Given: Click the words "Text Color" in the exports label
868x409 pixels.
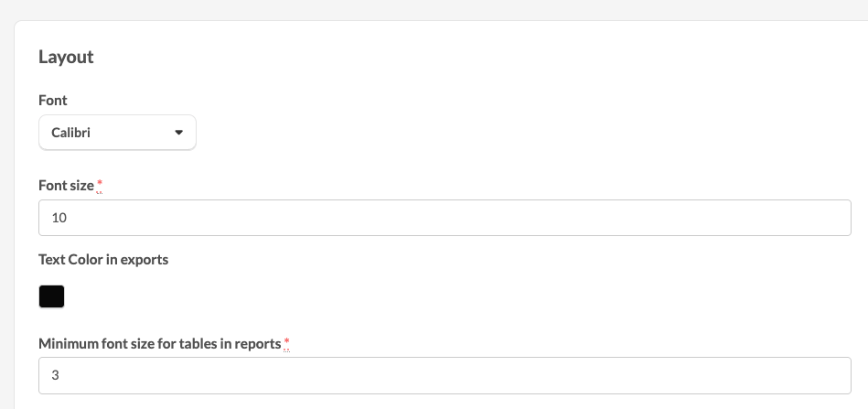Looking at the screenshot, I should pos(70,260).
